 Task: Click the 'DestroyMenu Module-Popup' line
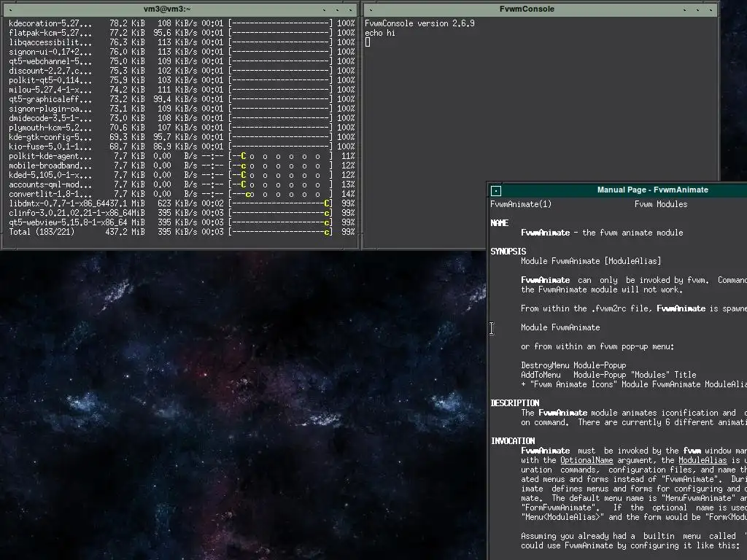573,365
